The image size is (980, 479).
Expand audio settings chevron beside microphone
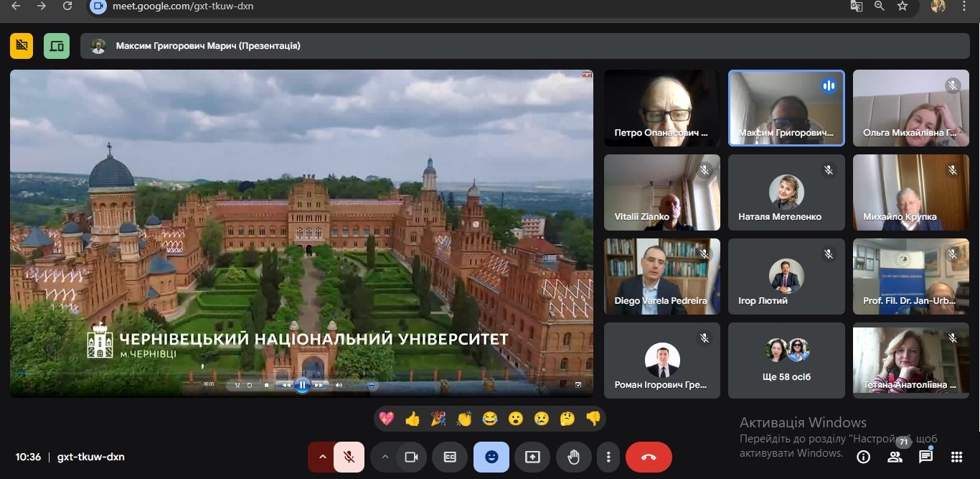point(321,457)
